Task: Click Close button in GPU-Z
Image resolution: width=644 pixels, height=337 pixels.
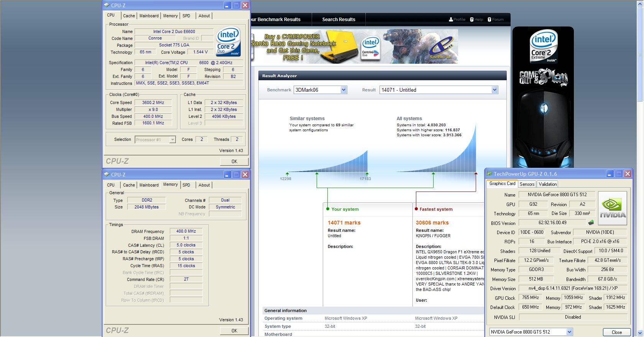Action: pyautogui.click(x=617, y=332)
